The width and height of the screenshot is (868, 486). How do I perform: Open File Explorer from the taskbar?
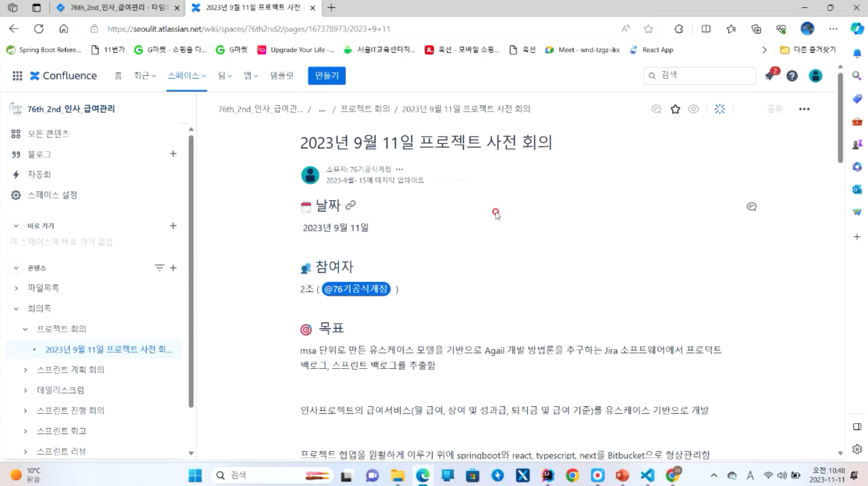point(398,475)
